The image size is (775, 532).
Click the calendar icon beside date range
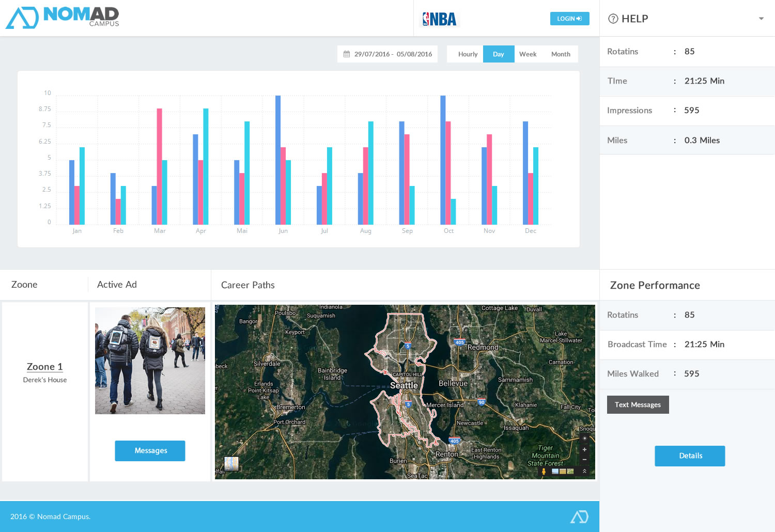pyautogui.click(x=347, y=54)
